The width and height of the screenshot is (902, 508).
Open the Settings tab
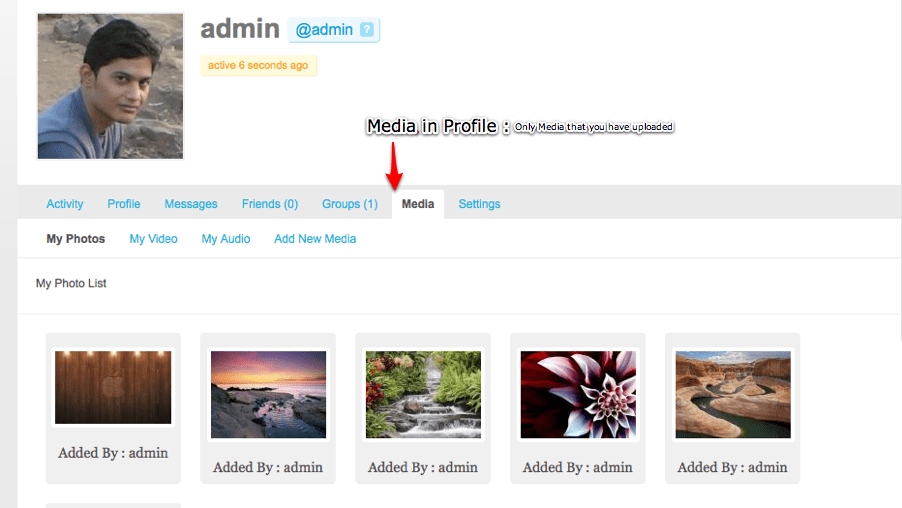[479, 204]
